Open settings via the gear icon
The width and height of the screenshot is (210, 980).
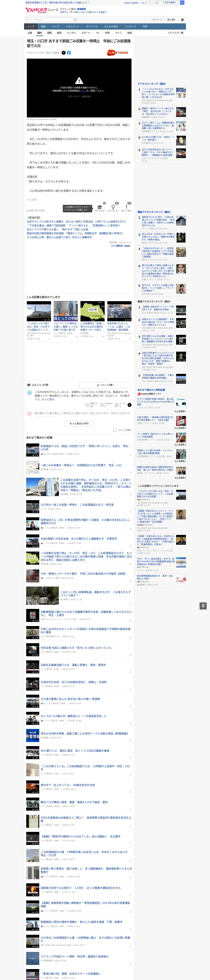(182, 20)
